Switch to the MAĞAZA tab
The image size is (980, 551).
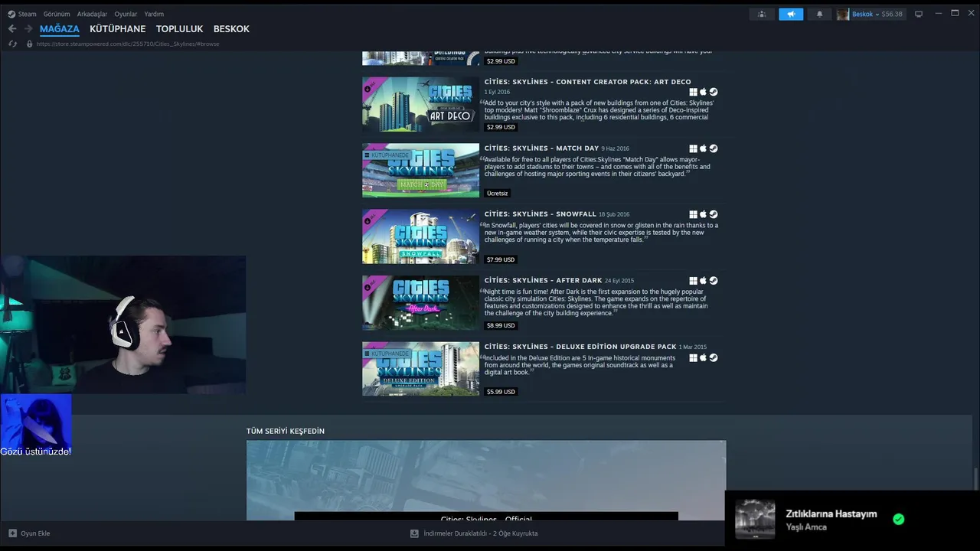tap(60, 29)
